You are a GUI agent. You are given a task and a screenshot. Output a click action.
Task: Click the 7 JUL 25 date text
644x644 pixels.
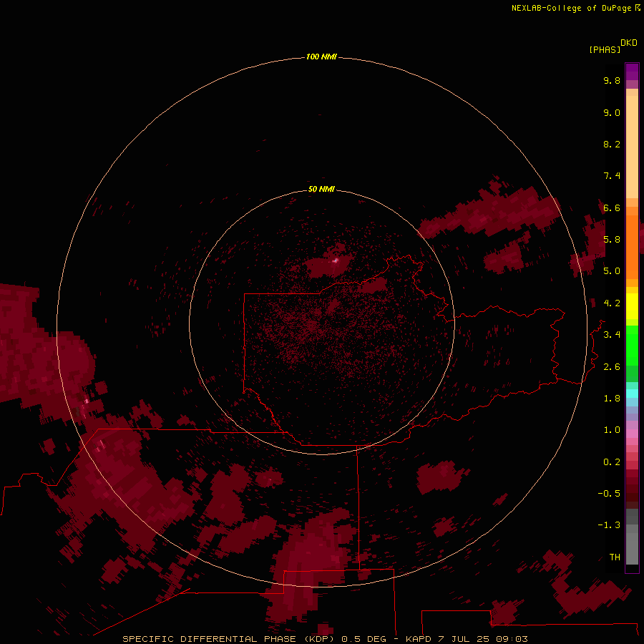466,639
